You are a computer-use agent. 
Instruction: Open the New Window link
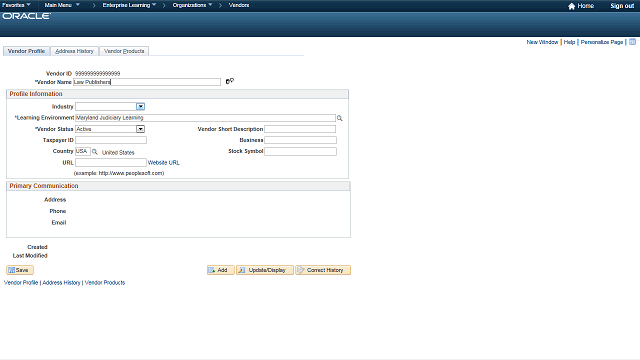pos(542,42)
